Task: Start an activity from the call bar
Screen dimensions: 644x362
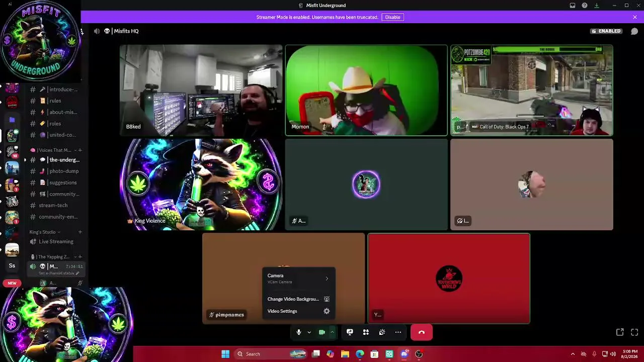Action: [366, 332]
